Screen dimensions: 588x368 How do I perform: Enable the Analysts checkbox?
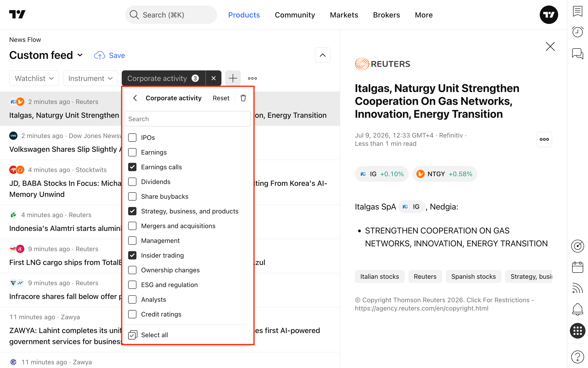(x=133, y=300)
